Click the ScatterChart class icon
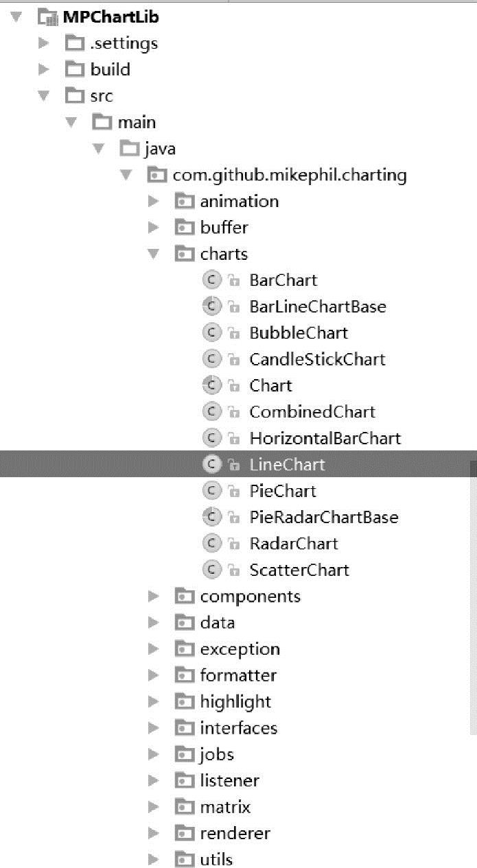477x868 pixels. tap(212, 570)
